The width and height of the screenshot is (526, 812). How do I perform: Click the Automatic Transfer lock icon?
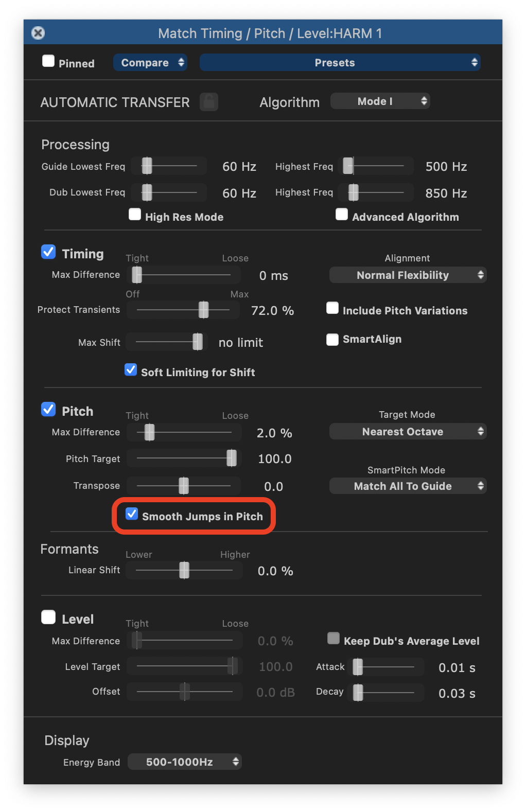tap(209, 102)
